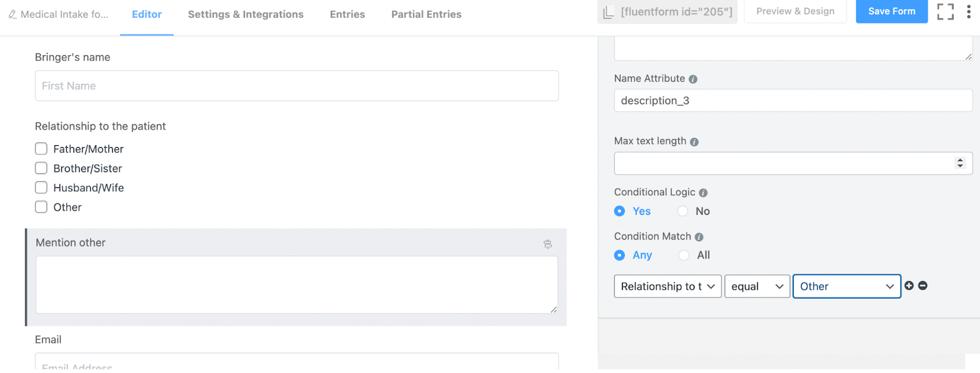Open the three-dot more options menu
The image size is (980, 373).
(x=968, y=12)
